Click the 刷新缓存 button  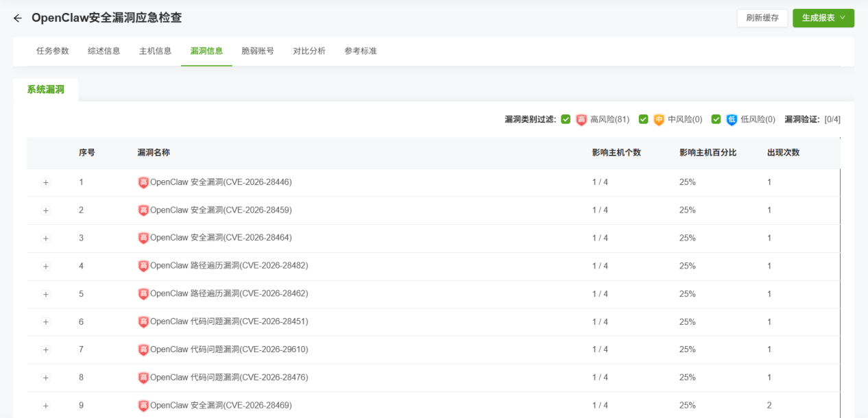pos(762,18)
